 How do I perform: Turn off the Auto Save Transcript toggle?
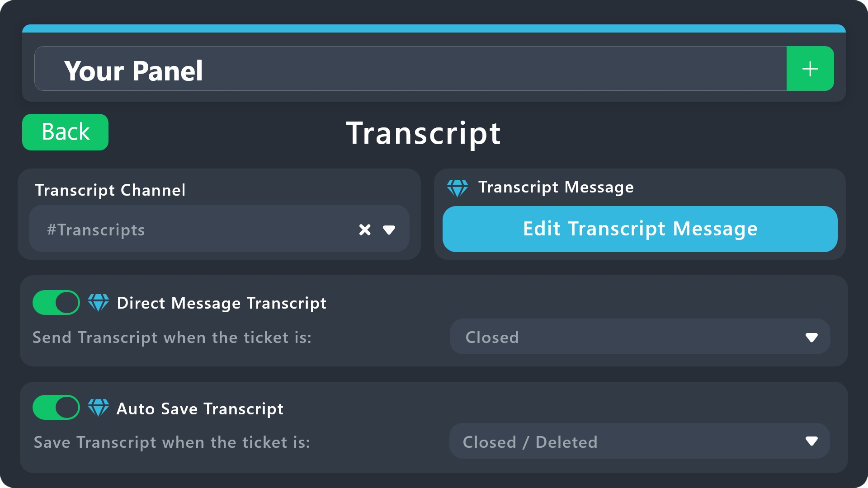pyautogui.click(x=56, y=408)
